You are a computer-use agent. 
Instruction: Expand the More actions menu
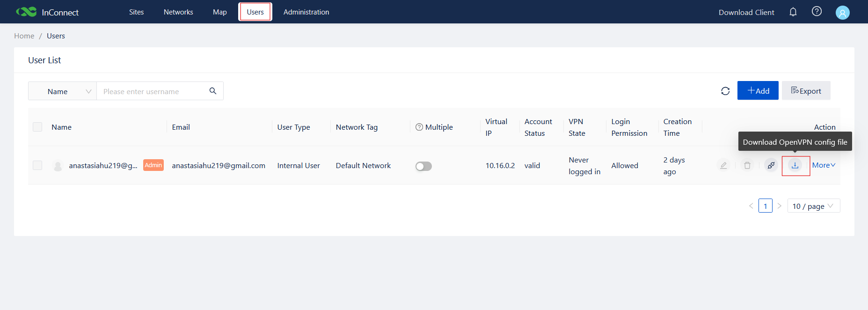[824, 165]
